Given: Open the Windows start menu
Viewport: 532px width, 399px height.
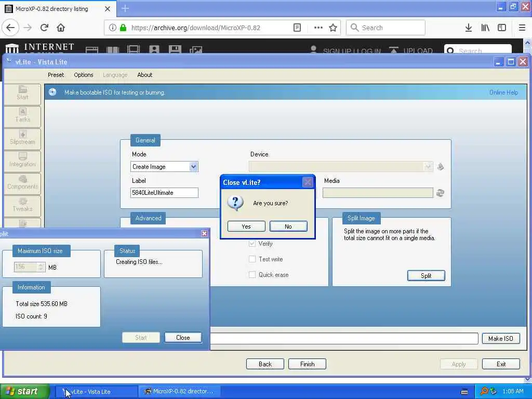Looking at the screenshot, I should (x=25, y=392).
